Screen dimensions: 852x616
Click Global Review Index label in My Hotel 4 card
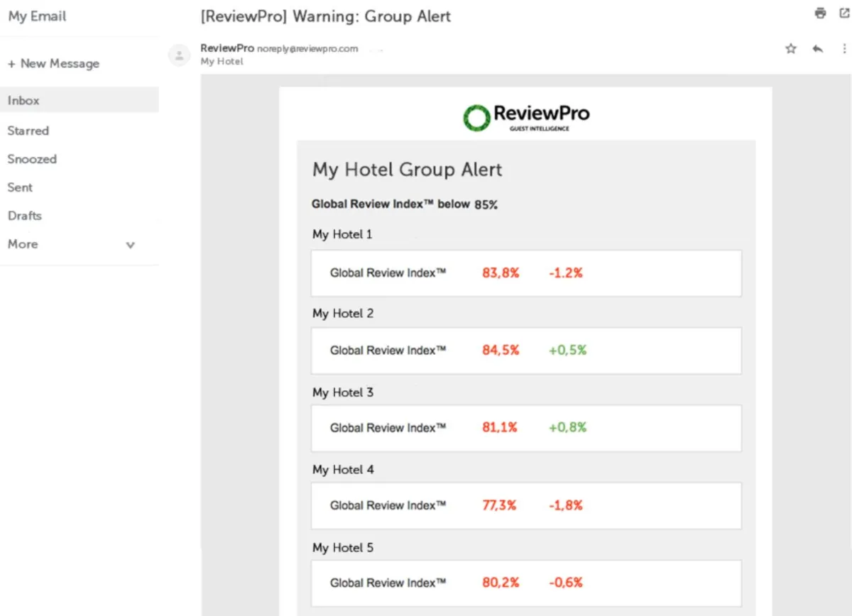388,505
